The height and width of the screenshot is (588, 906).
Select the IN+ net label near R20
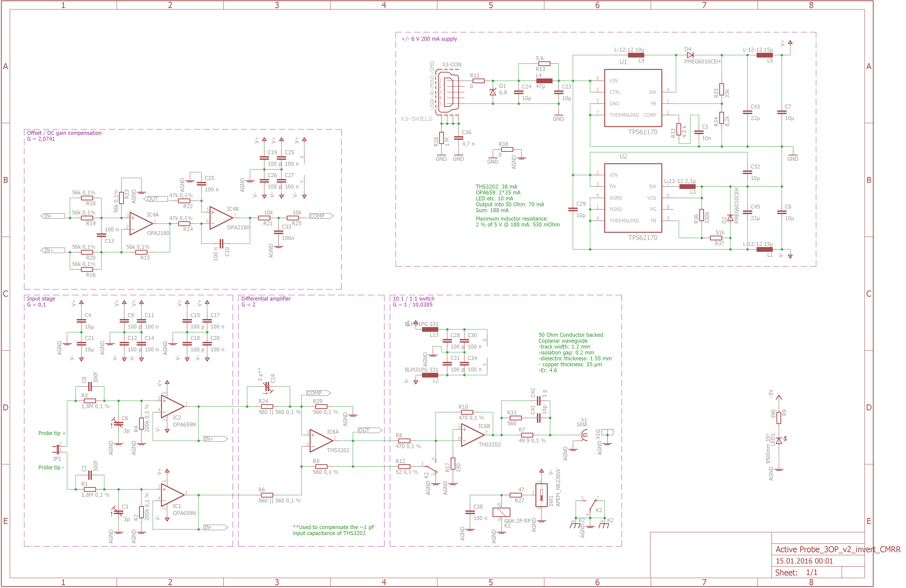point(53,250)
